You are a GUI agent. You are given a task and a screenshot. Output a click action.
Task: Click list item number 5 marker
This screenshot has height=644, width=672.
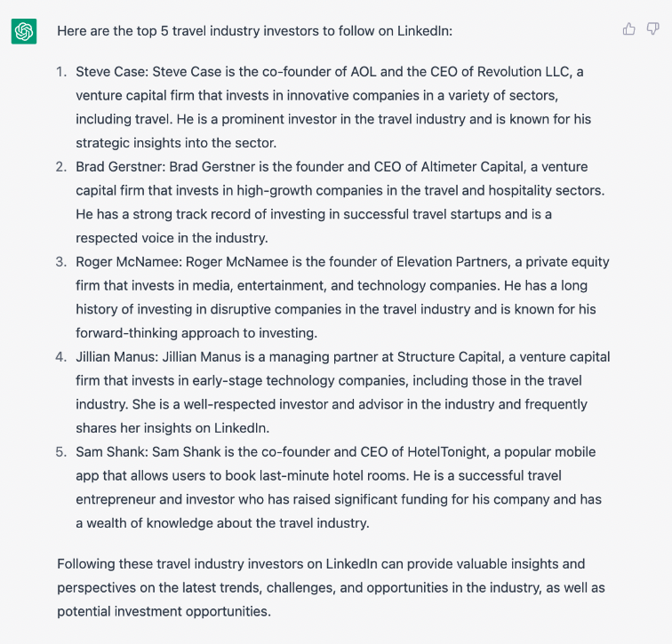click(61, 452)
